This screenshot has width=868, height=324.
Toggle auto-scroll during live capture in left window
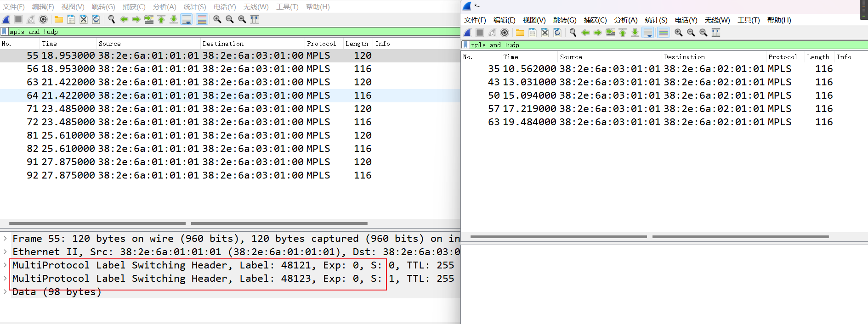(186, 19)
